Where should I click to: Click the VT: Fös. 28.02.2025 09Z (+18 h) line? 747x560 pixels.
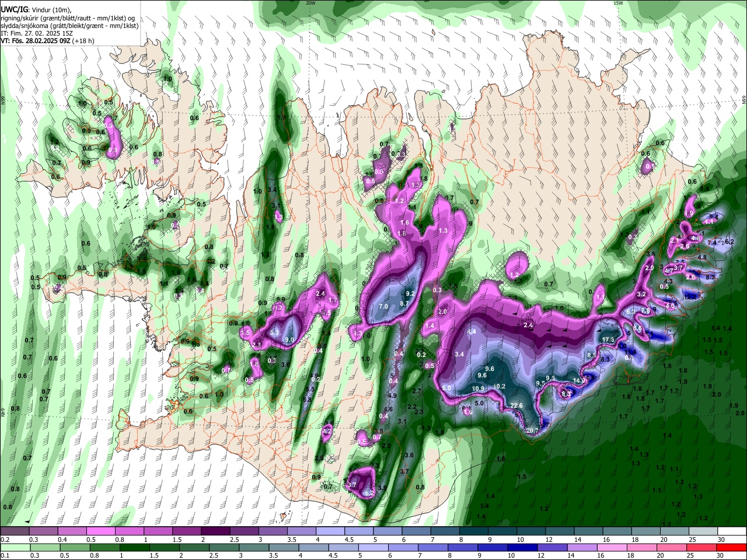click(47, 41)
